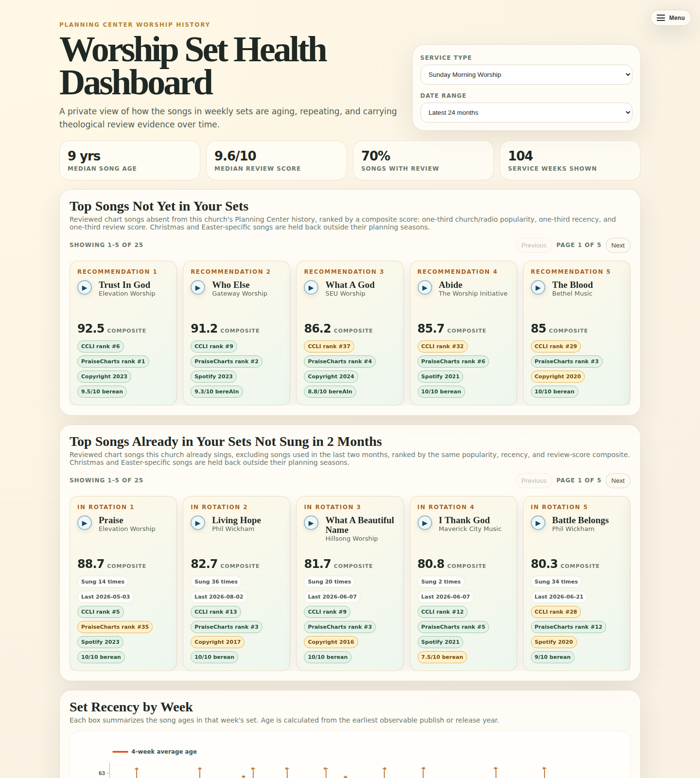Play preview of What A God

click(311, 288)
